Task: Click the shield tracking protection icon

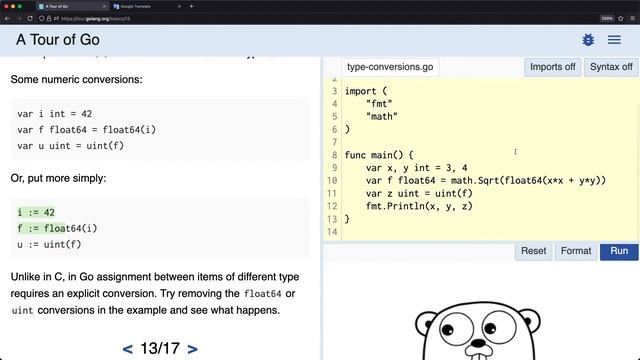Action: click(41, 18)
